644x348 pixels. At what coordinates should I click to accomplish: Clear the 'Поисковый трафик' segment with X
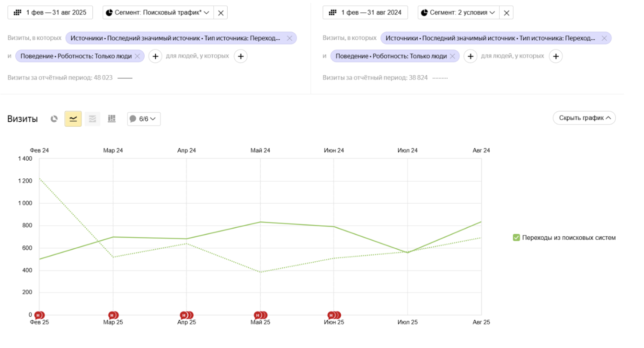220,13
